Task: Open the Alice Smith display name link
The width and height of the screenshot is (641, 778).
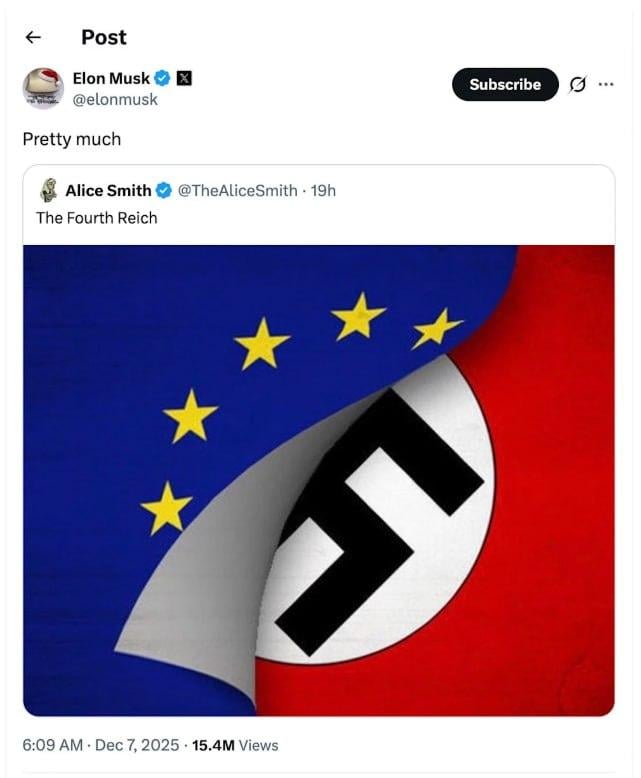Action: click(x=108, y=190)
